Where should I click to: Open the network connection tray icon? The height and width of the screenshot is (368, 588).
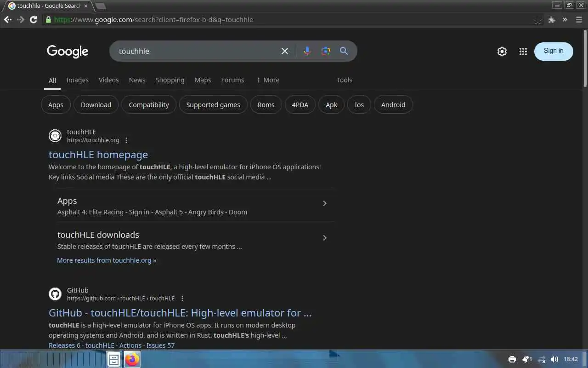pos(542,359)
